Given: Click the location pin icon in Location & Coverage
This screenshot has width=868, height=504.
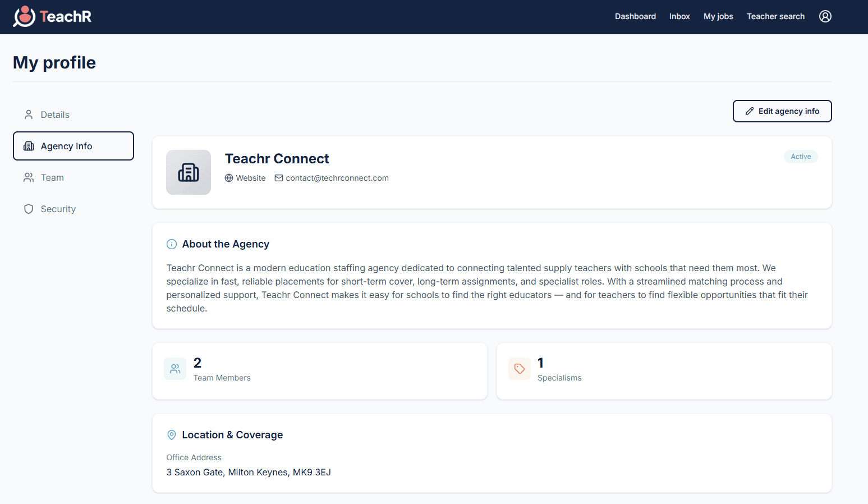Looking at the screenshot, I should point(172,434).
